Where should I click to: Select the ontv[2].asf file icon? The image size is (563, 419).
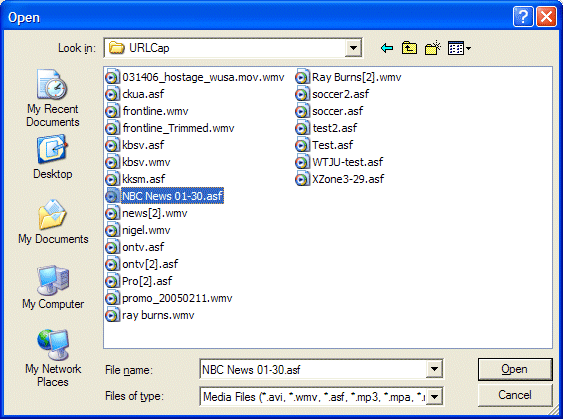[x=112, y=264]
